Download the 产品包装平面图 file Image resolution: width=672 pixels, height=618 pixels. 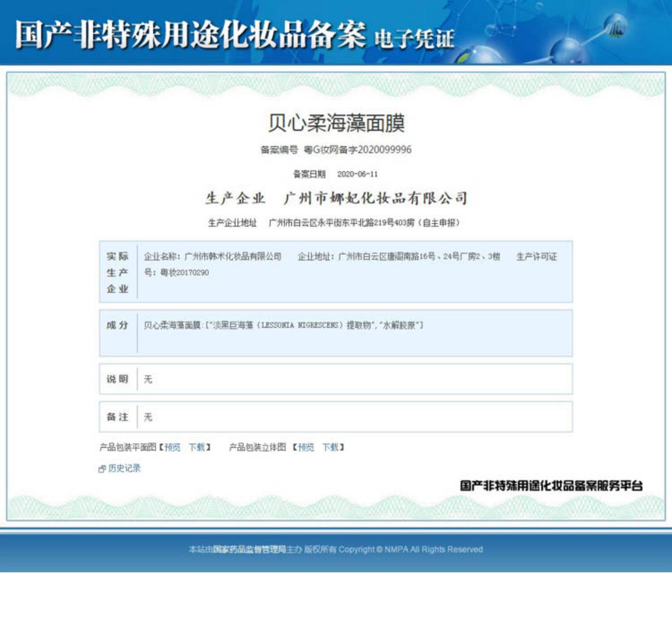point(197,447)
